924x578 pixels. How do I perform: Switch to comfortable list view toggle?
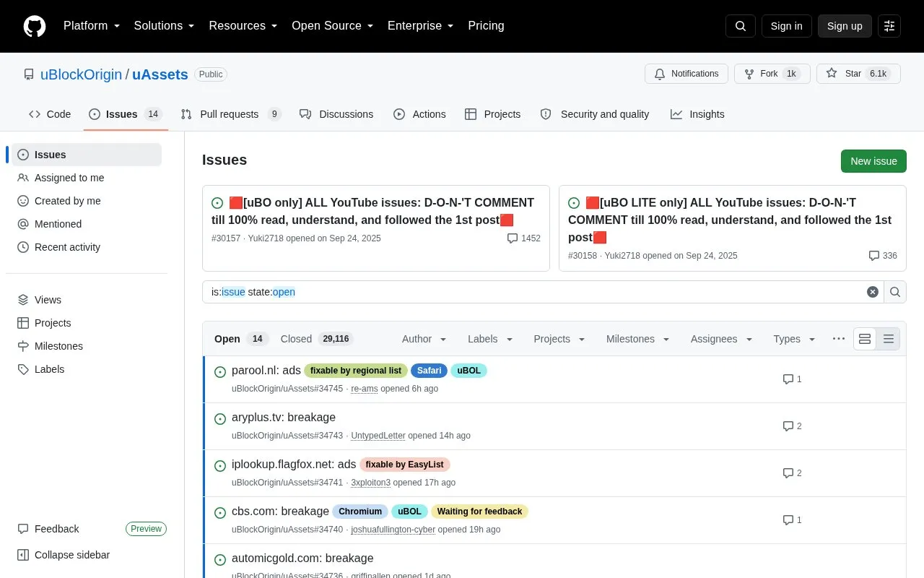(865, 339)
